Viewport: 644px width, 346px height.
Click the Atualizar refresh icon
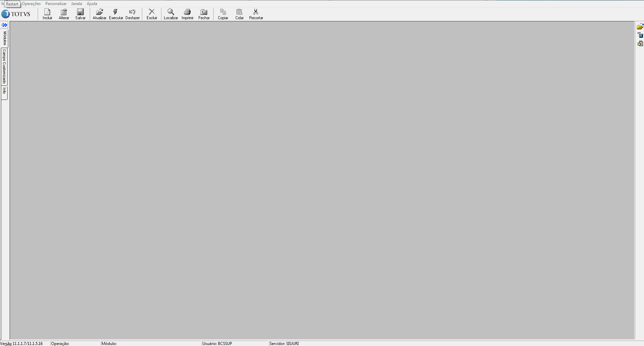[100, 14]
